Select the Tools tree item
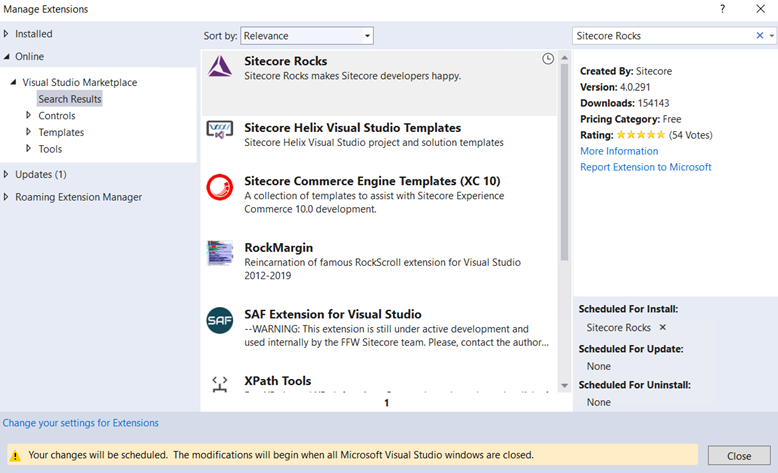The image size is (778, 473). 51,149
